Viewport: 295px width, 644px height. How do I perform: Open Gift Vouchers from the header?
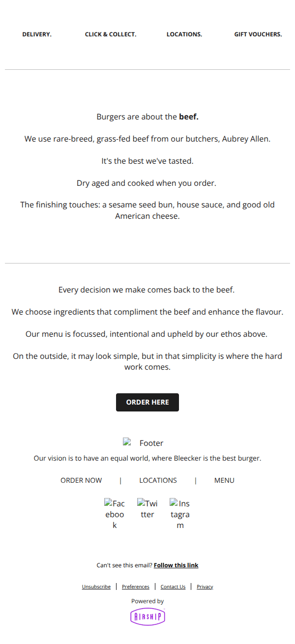258,34
